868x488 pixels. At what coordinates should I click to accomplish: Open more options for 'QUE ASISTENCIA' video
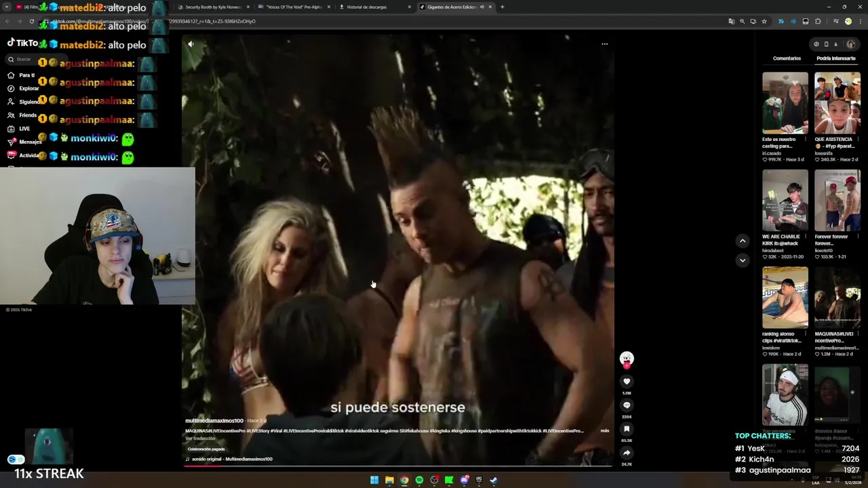[858, 139]
